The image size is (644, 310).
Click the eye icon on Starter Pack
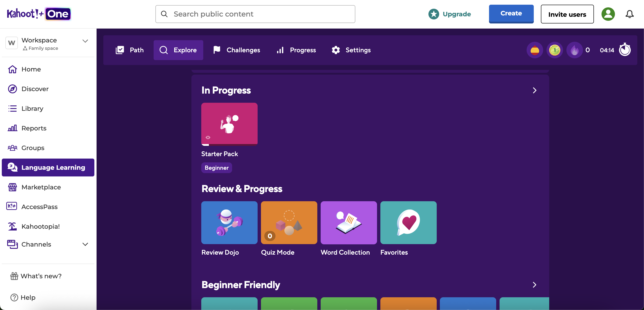pos(208,137)
